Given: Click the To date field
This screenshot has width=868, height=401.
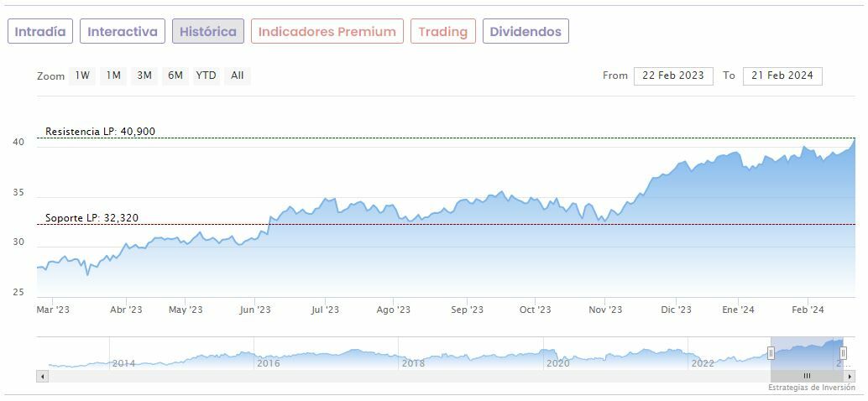Looking at the screenshot, I should tap(782, 76).
